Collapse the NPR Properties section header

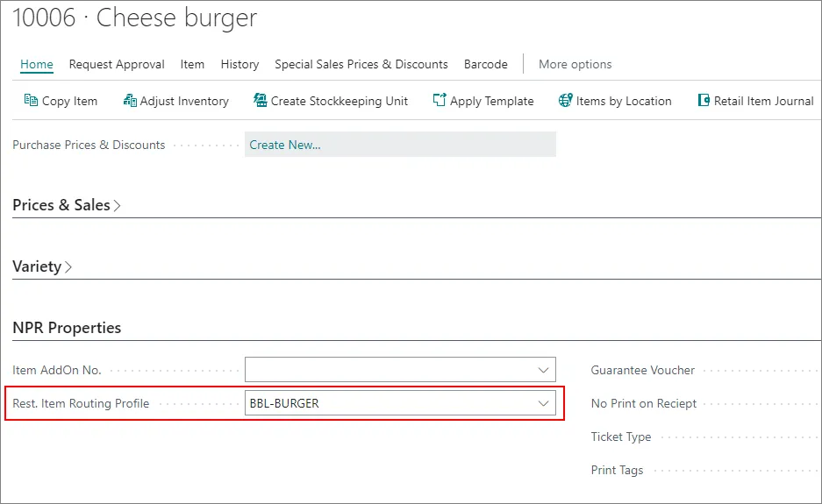pyautogui.click(x=67, y=328)
